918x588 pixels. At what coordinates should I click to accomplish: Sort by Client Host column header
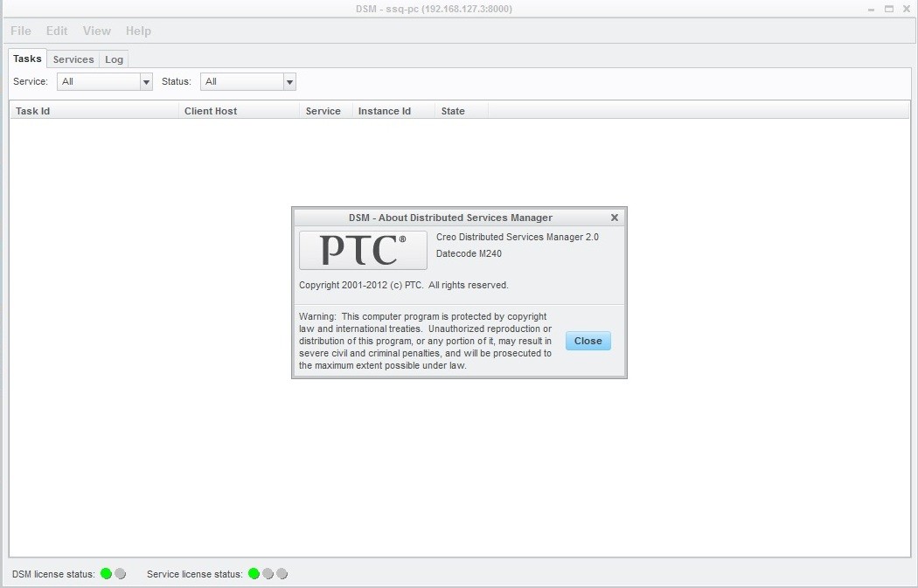(x=239, y=111)
